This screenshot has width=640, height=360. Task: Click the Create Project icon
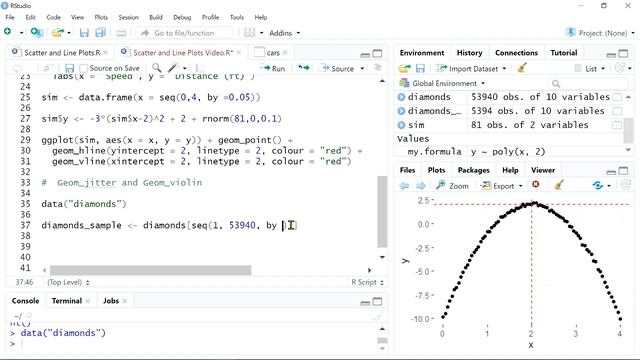[x=37, y=32]
